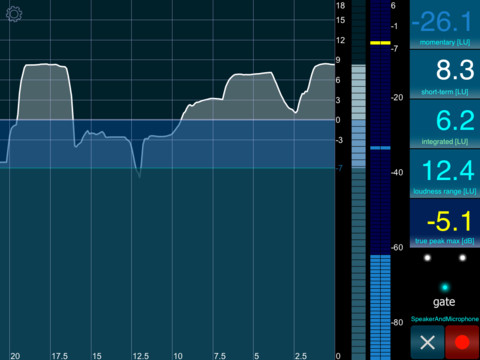Click the blue true peak level bars

tap(380, 307)
